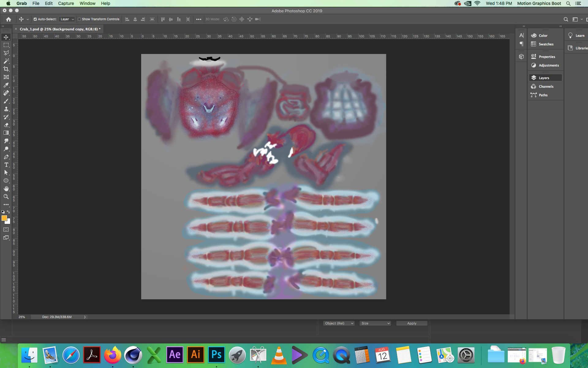Click the orange foreground color swatch
This screenshot has width=588, height=368.
[4, 218]
